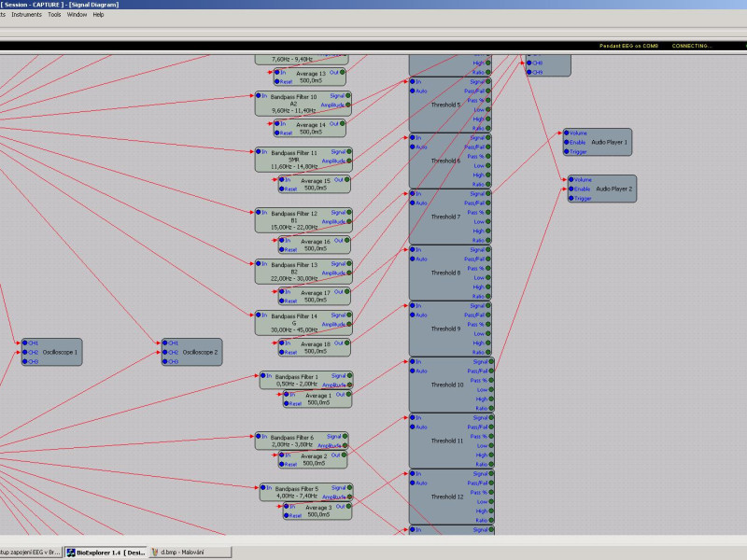
Task: Open the Tools menu
Action: pyautogui.click(x=54, y=15)
